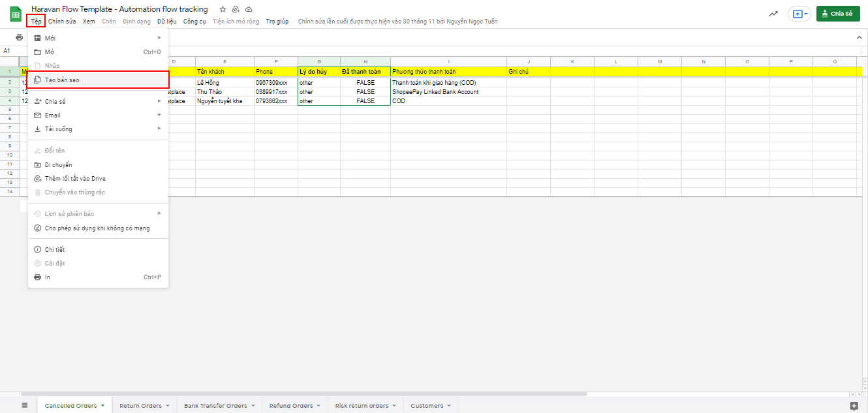Viewport: 868px width, 413px height.
Task: Open the Cancelled Orders tab dropdown arrow
Action: click(x=102, y=406)
